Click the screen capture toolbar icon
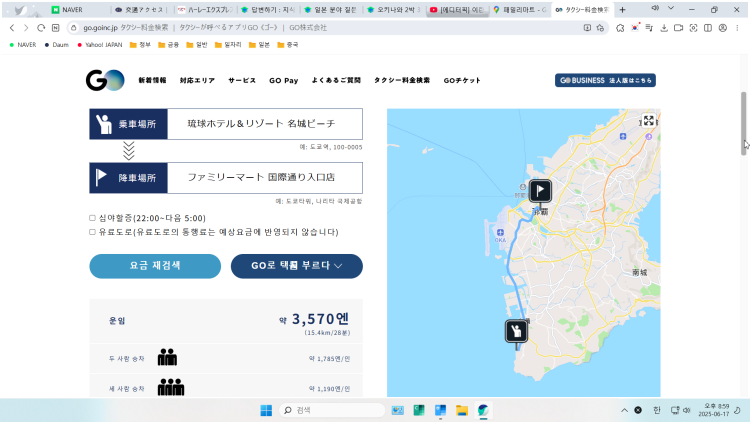 (x=693, y=28)
